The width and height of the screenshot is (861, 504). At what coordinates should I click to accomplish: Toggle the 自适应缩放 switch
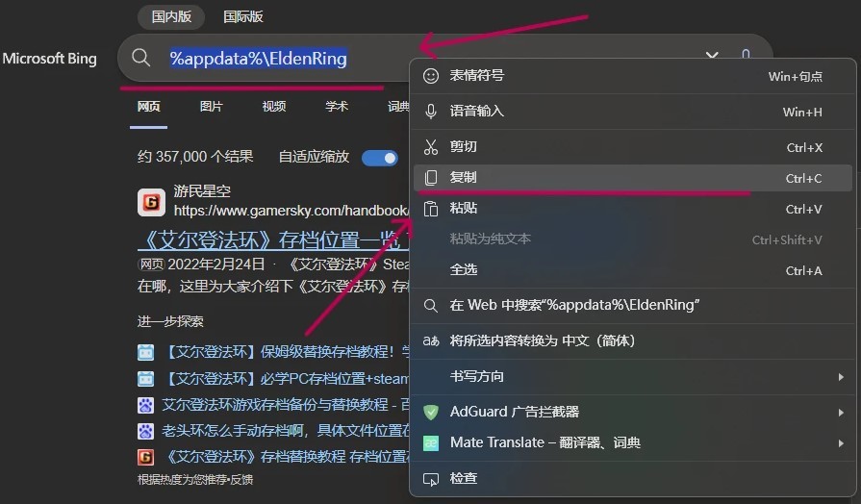point(379,158)
